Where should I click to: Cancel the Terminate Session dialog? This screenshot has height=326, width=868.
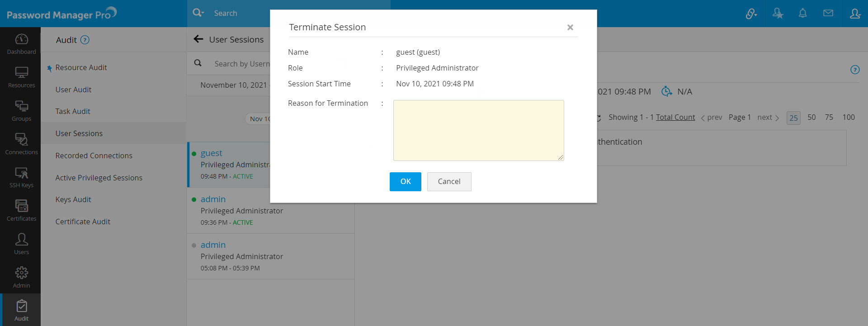tap(448, 181)
